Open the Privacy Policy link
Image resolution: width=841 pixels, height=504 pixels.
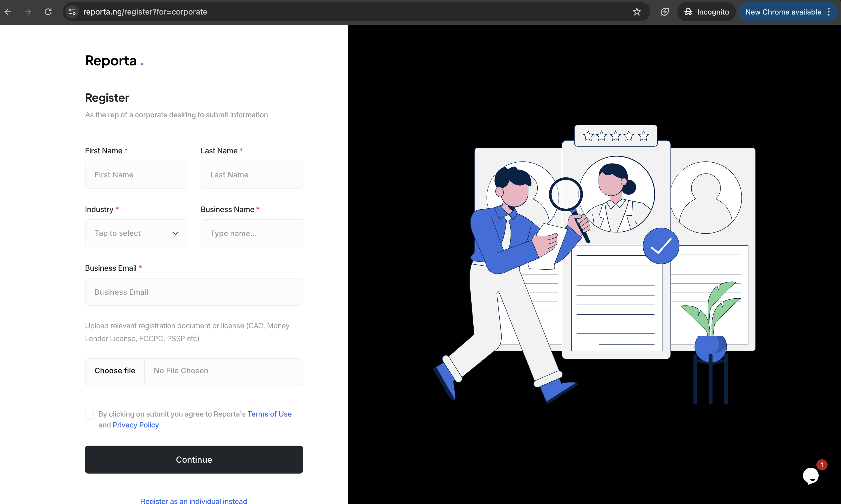(136, 425)
